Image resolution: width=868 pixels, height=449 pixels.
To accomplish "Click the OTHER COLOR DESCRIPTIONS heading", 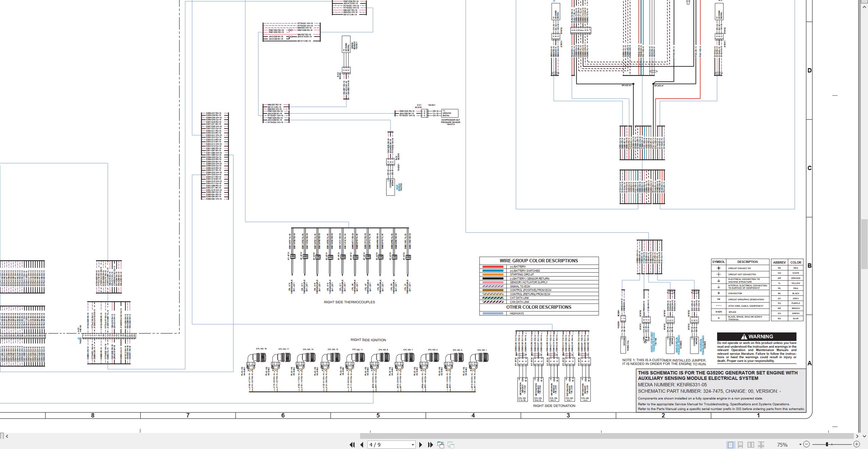I will 539,307.
